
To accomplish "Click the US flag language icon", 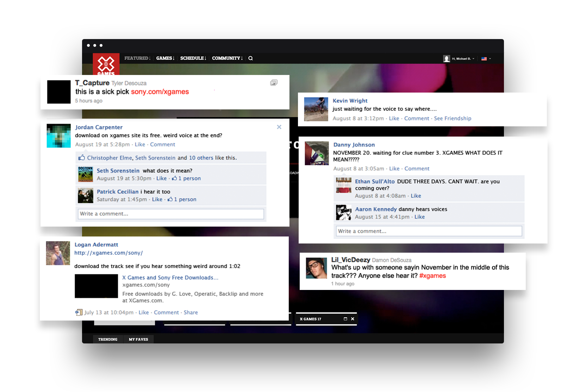I will [x=484, y=59].
